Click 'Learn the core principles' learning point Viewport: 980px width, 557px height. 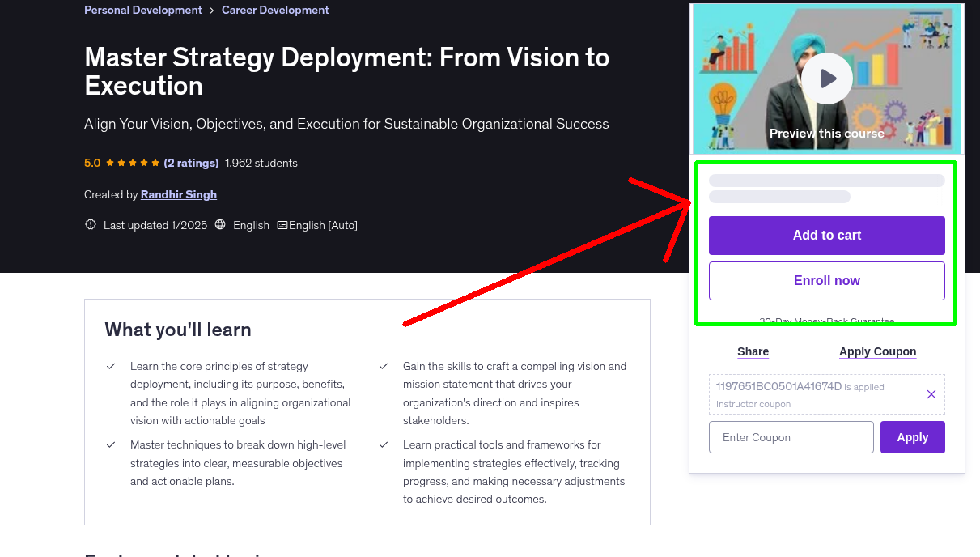(x=240, y=393)
